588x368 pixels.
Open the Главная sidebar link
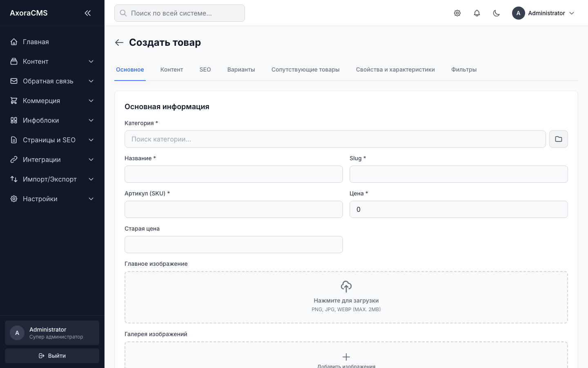click(52, 42)
